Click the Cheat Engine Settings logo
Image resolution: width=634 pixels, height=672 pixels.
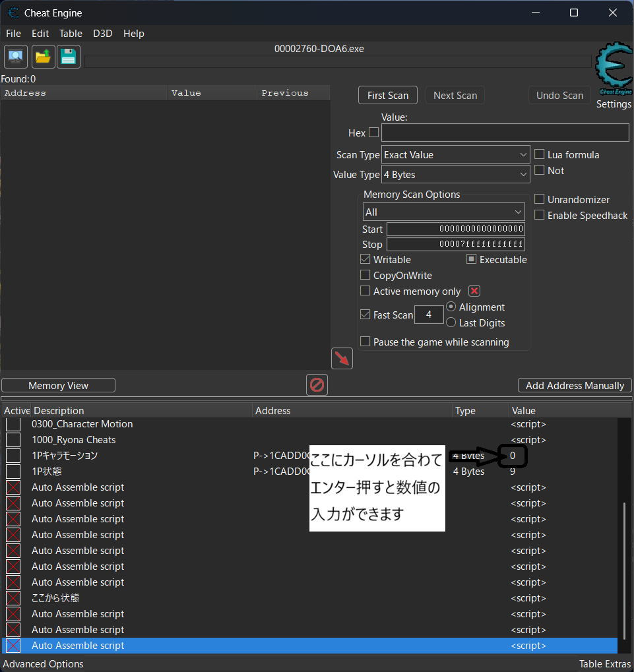(x=613, y=71)
